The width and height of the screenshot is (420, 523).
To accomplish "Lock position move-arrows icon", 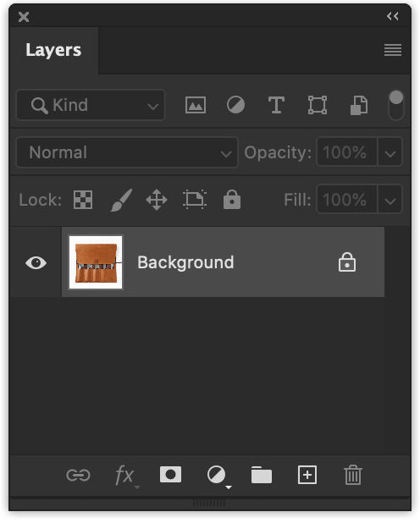I will tap(157, 200).
